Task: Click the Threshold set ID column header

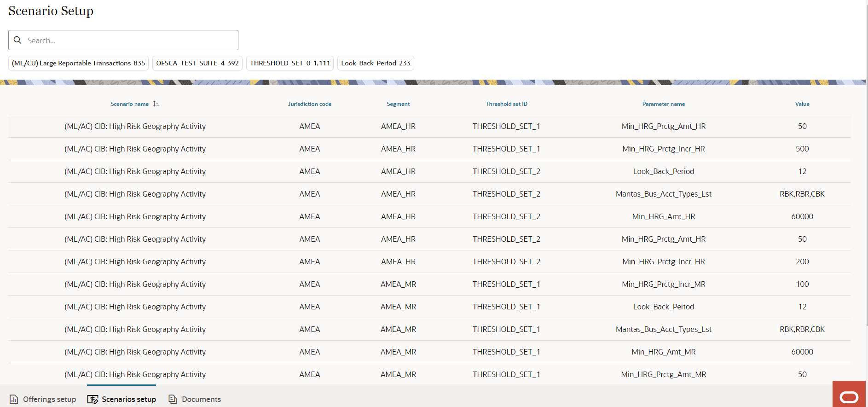Action: click(x=506, y=104)
